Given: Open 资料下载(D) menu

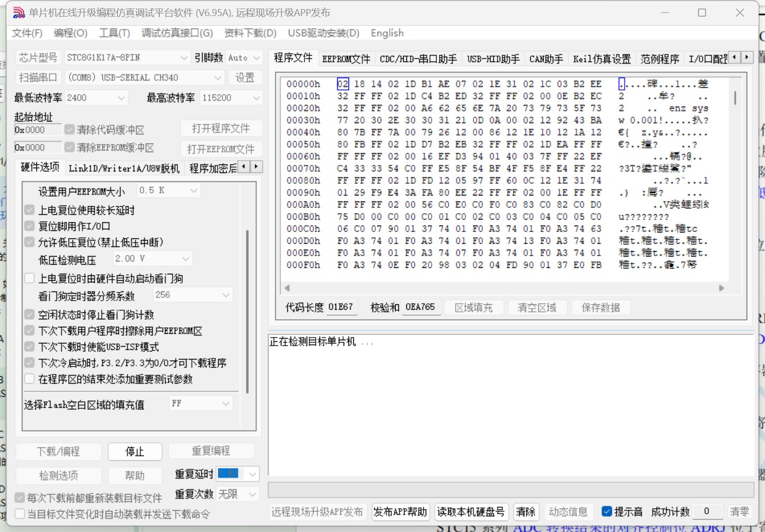Looking at the screenshot, I should click(x=250, y=33).
